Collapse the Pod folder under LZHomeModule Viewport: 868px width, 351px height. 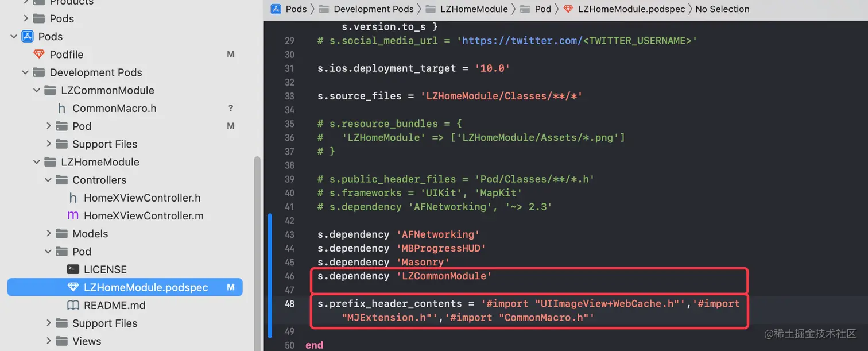[x=48, y=252]
